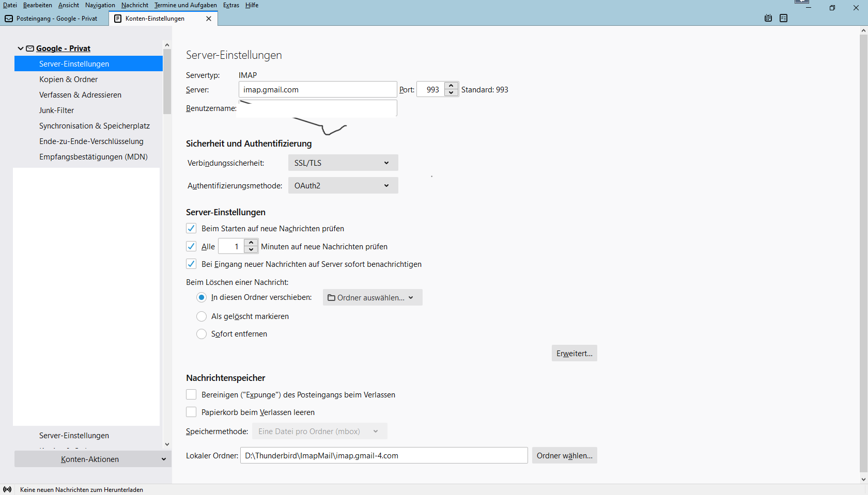This screenshot has width=868, height=495.
Task: Toggle the 'Alle … Minuten' check interval checkbox
Action: [x=191, y=246]
